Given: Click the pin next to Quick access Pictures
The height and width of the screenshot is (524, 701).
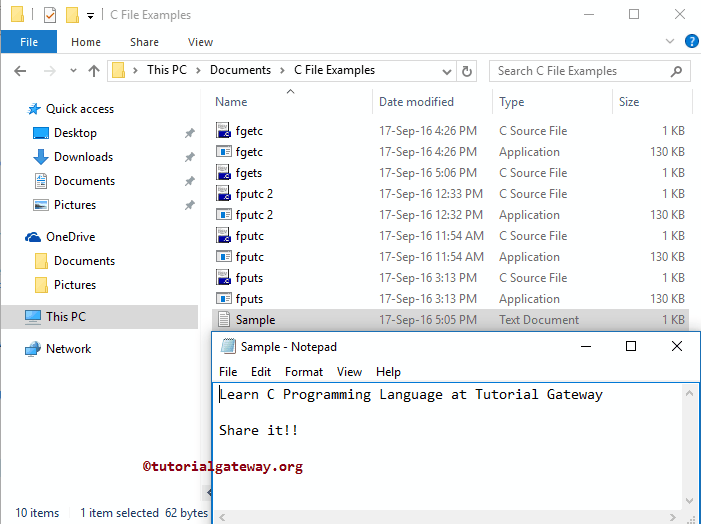Looking at the screenshot, I should pos(190,205).
